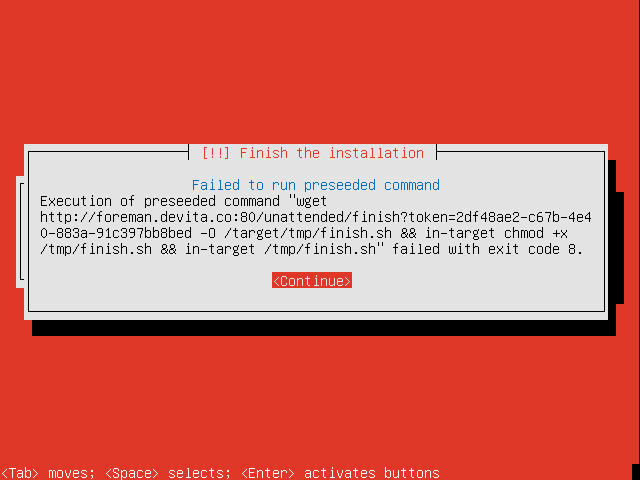The height and width of the screenshot is (480, 640).
Task: Click the "<Enter> activates buttons" hint
Action: 340,473
